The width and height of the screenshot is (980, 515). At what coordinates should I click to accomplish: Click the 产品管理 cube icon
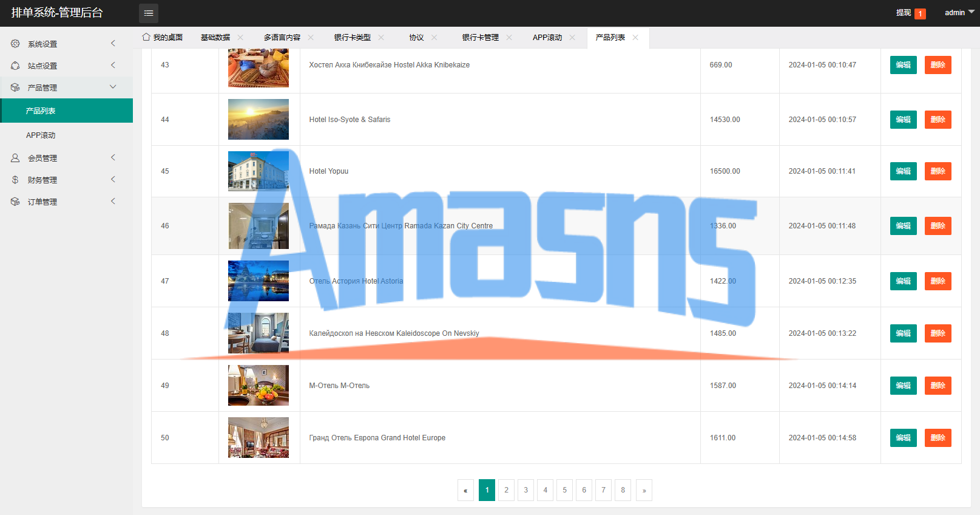point(15,87)
